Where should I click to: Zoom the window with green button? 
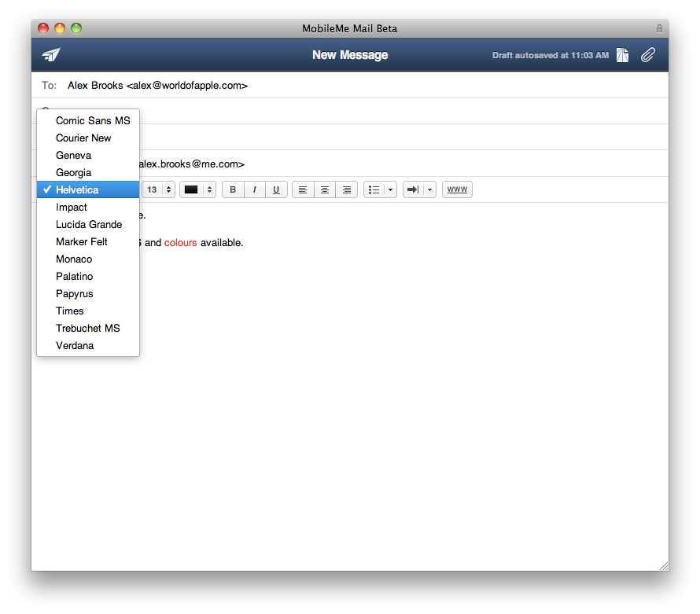pyautogui.click(x=76, y=28)
